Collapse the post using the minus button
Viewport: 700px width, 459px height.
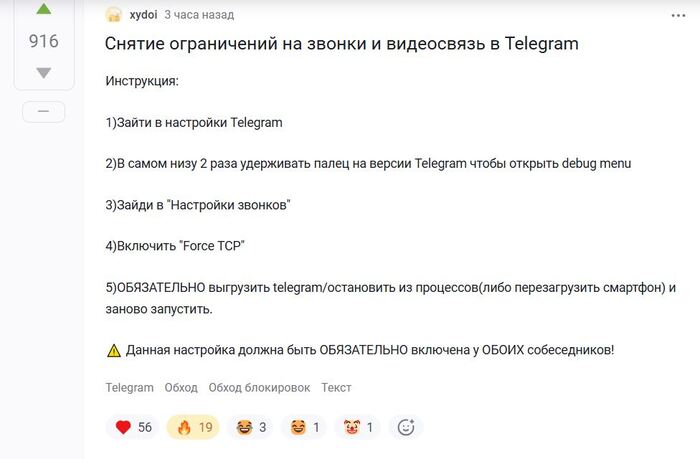pyautogui.click(x=43, y=111)
